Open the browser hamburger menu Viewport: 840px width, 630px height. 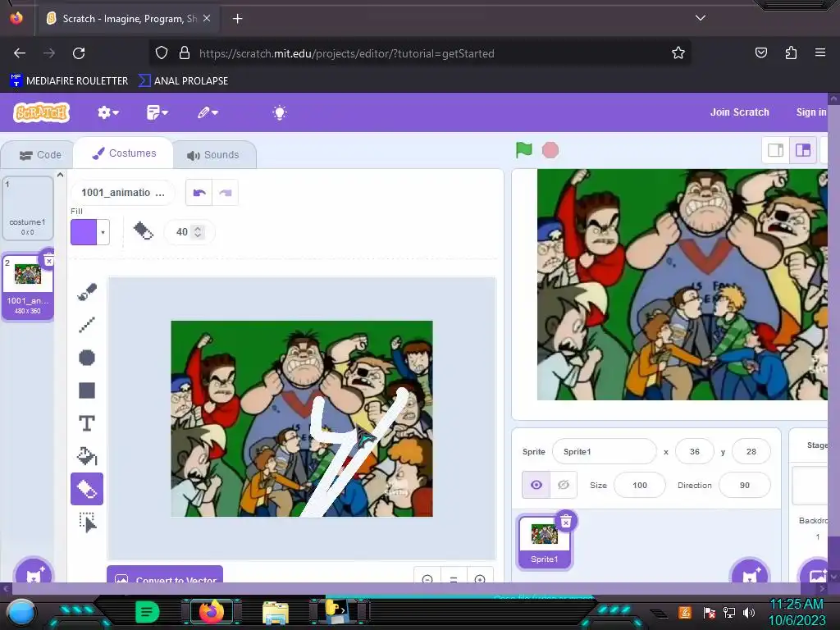pyautogui.click(x=820, y=52)
